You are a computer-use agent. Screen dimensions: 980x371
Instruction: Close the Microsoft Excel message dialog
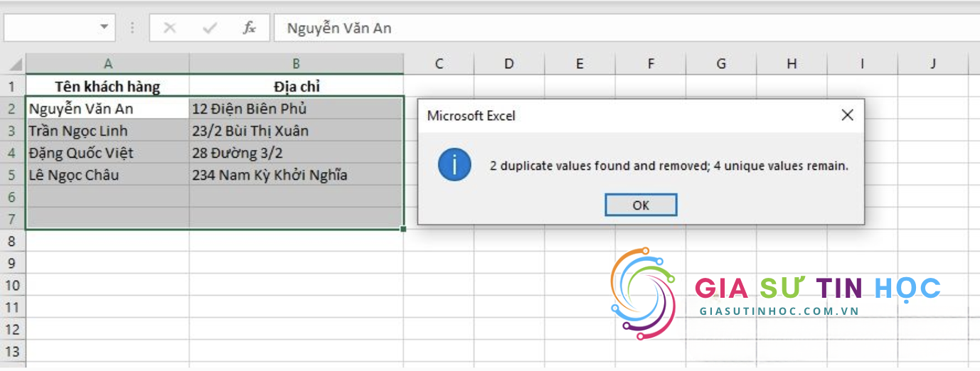[x=847, y=115]
